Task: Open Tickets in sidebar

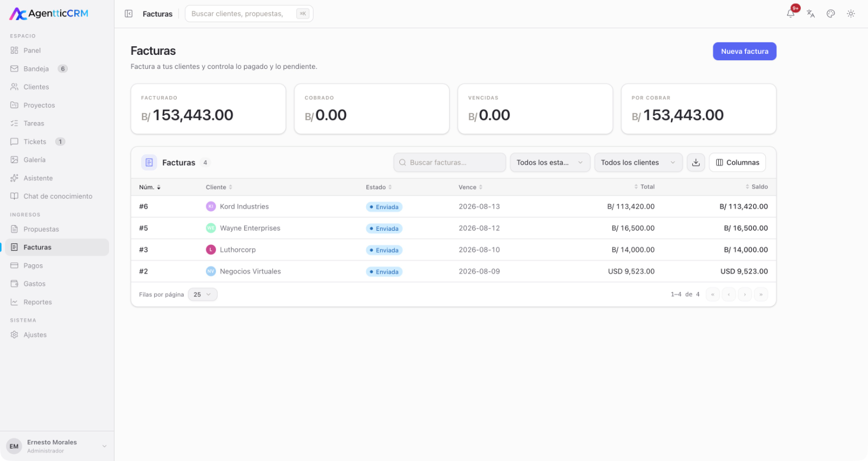Action: pyautogui.click(x=57, y=142)
